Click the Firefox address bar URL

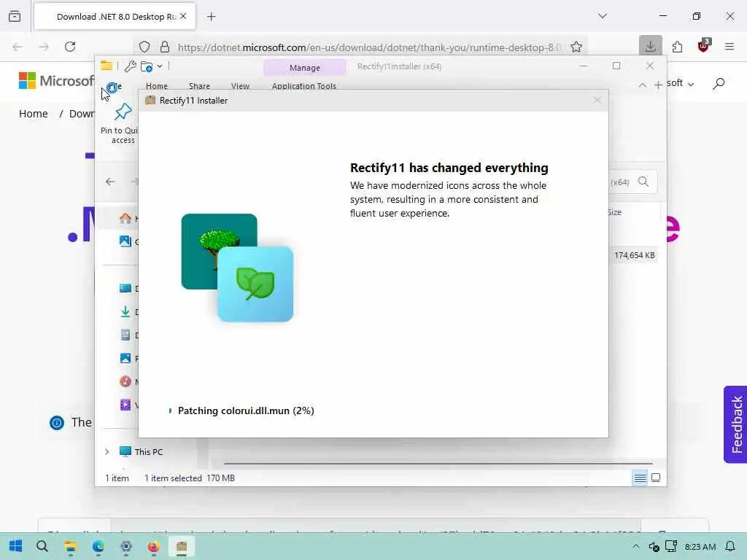(369, 47)
